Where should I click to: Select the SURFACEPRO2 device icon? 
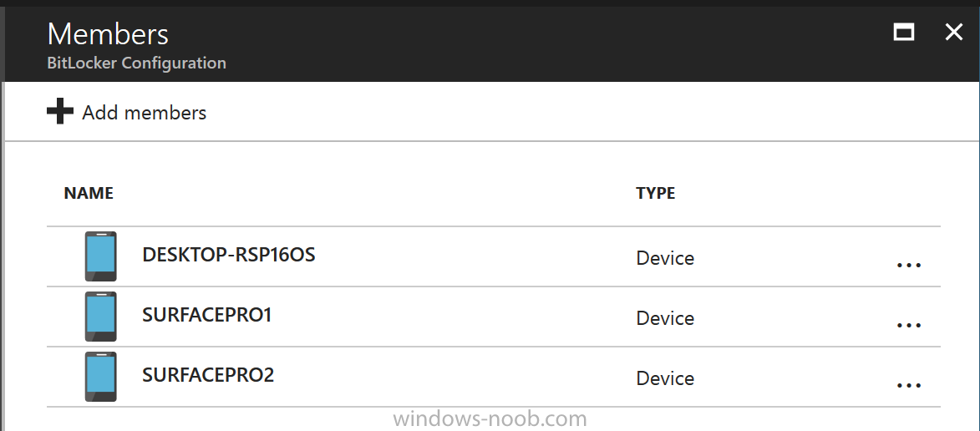(x=100, y=377)
